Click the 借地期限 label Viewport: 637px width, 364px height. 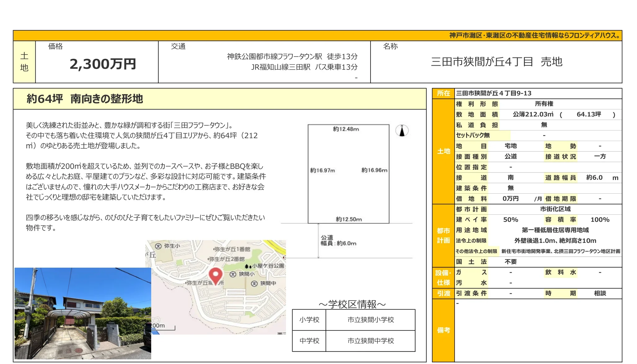[x=560, y=199]
